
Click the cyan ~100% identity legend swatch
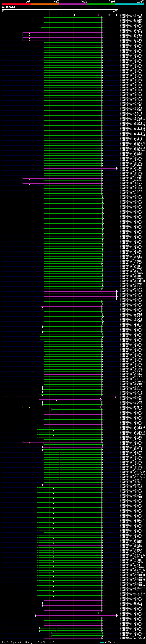(x=130, y=4)
